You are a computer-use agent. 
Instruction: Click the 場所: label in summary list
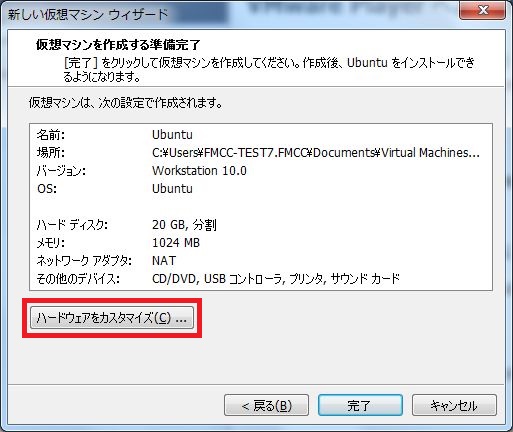51,153
